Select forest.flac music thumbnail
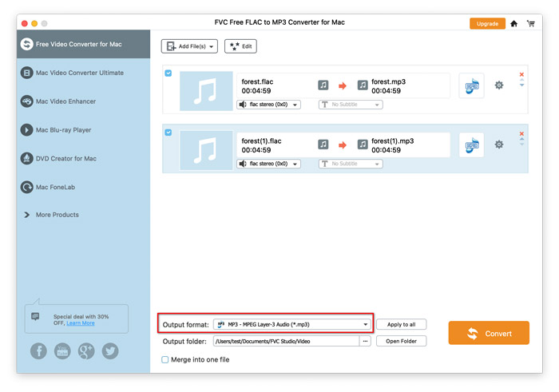Viewport: 559px width, 392px height. (206, 91)
